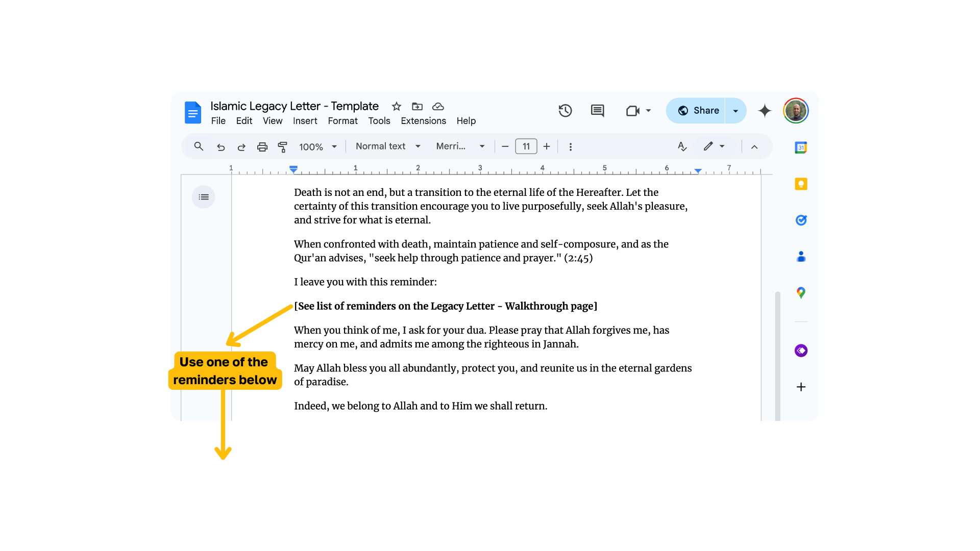Screen dimensions: 980x551
Task: View cloud save status icon
Action: pos(438,107)
